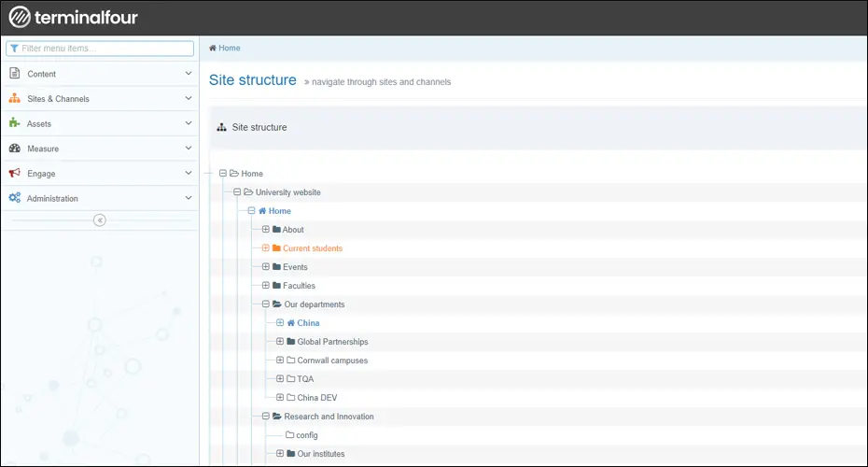Open the China section link
Screen dimensions: 868x467
pos(308,323)
